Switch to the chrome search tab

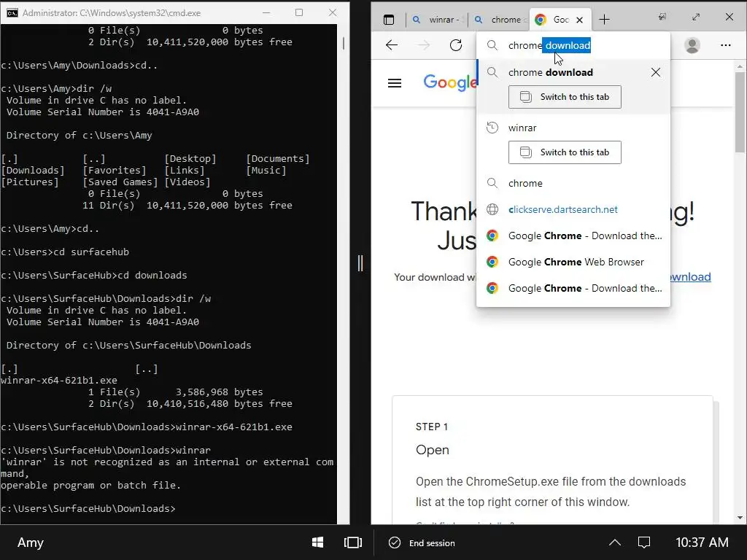coord(499,20)
